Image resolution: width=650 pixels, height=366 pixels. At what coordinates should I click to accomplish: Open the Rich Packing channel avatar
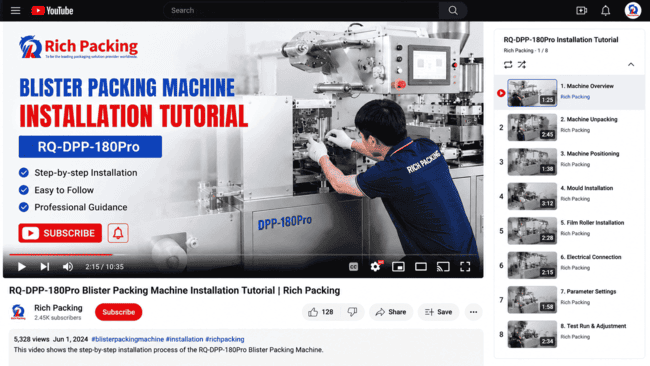tap(18, 312)
